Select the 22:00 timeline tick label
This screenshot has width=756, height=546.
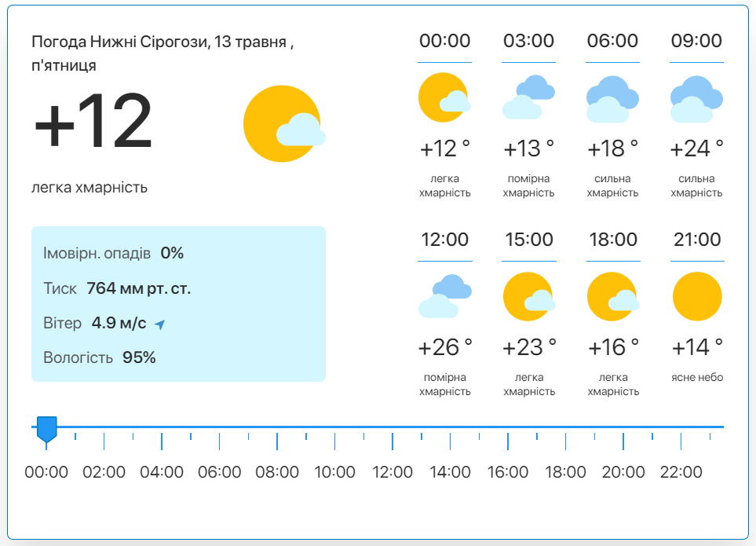[x=681, y=471]
